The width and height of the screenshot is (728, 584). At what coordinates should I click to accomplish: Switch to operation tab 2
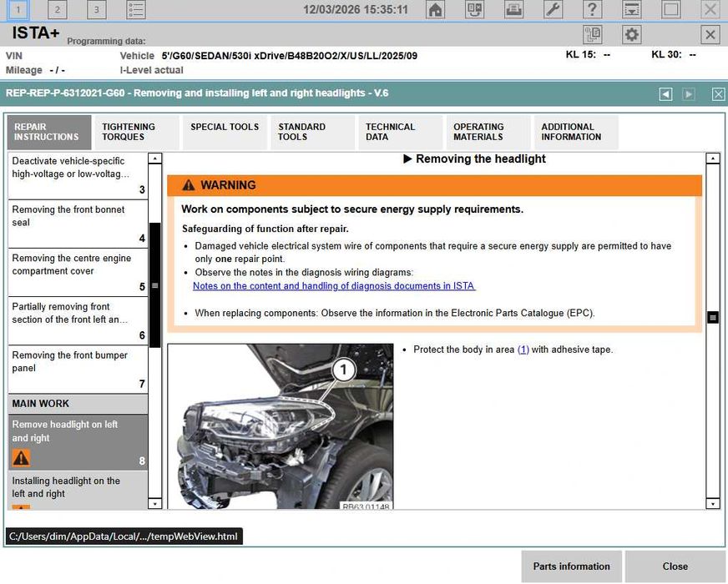pos(57,10)
